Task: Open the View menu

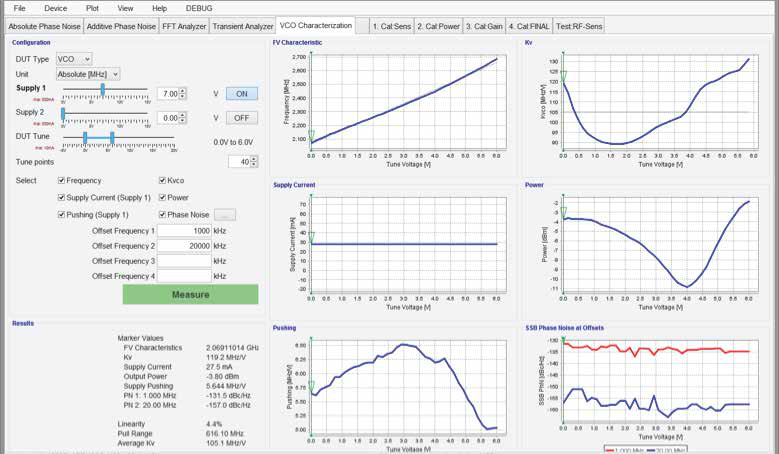Action: point(125,8)
